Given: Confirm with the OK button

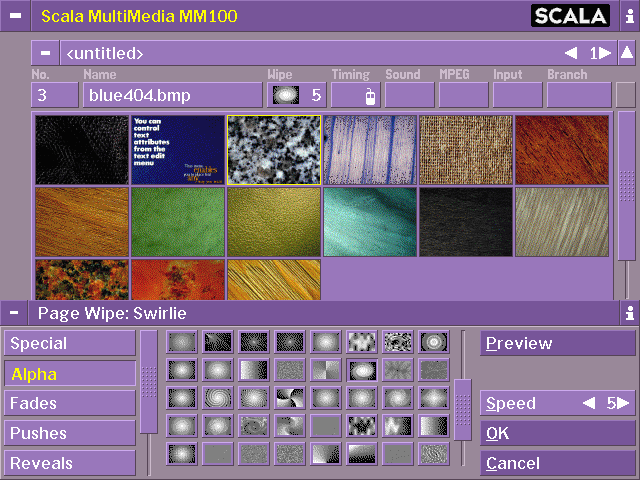Looking at the screenshot, I should pos(557,434).
